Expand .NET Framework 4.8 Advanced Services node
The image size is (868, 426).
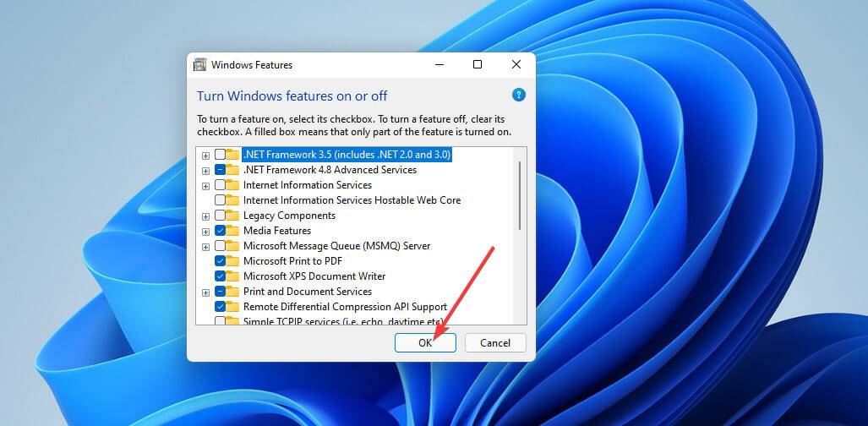tap(205, 171)
